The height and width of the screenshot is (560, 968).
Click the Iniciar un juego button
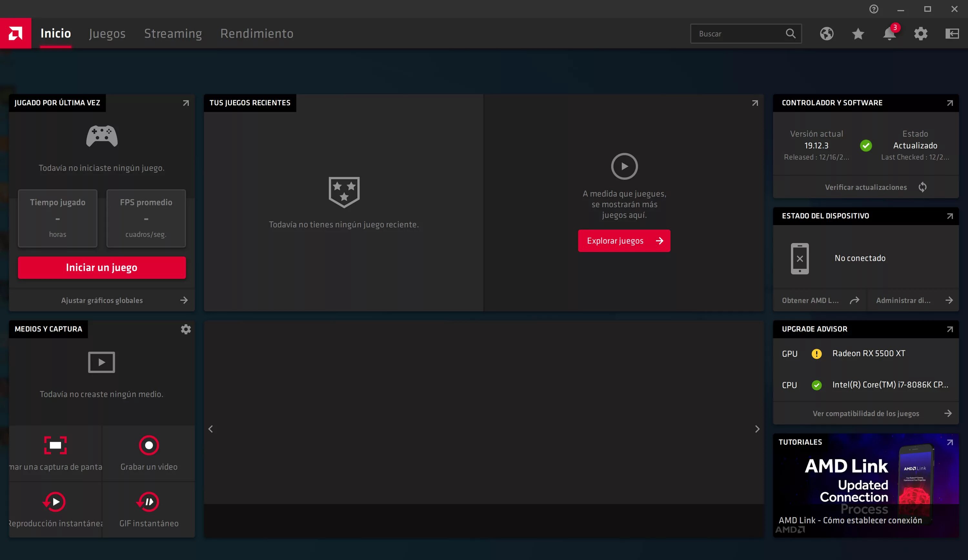(x=102, y=268)
